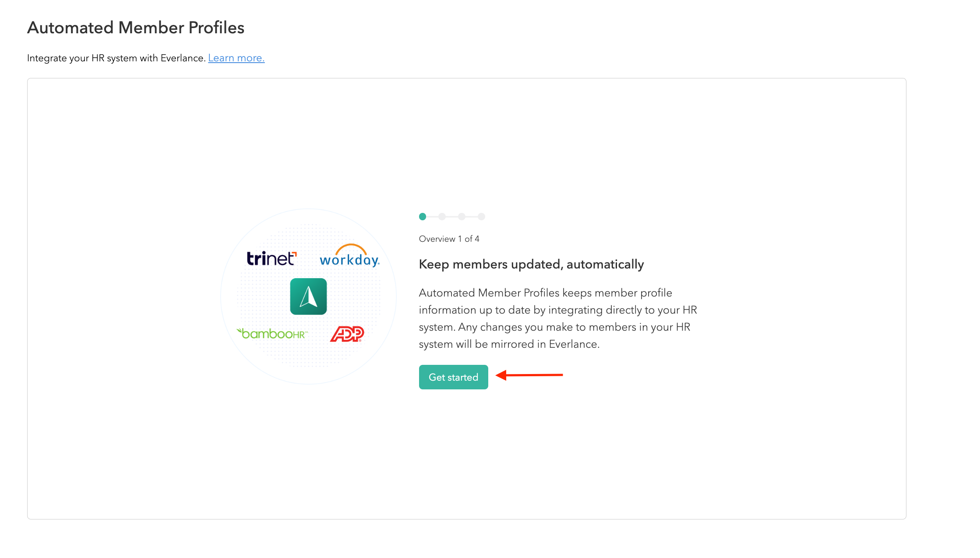Open the Learn more link
Viewport: 980px width, 558px height.
point(236,58)
